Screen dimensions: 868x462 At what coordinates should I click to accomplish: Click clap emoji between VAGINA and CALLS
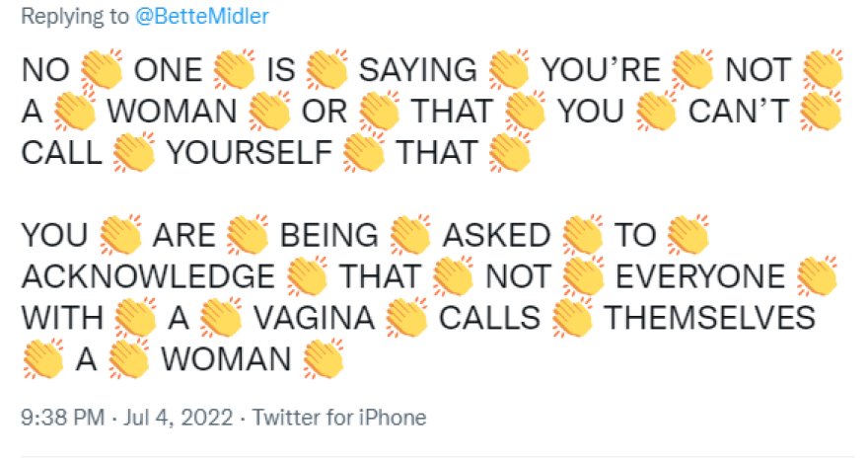(405, 318)
